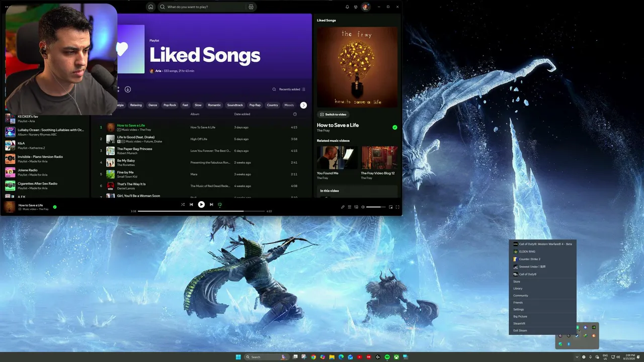Adjust the Spotify volume slider

coord(376,207)
